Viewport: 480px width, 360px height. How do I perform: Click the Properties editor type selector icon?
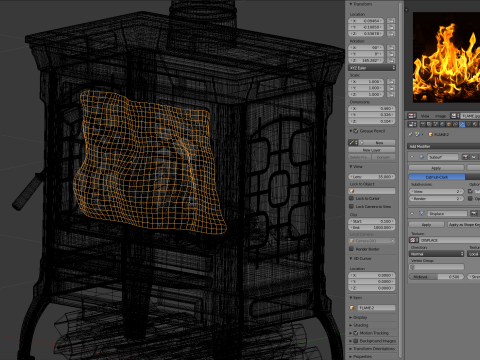pos(412,124)
